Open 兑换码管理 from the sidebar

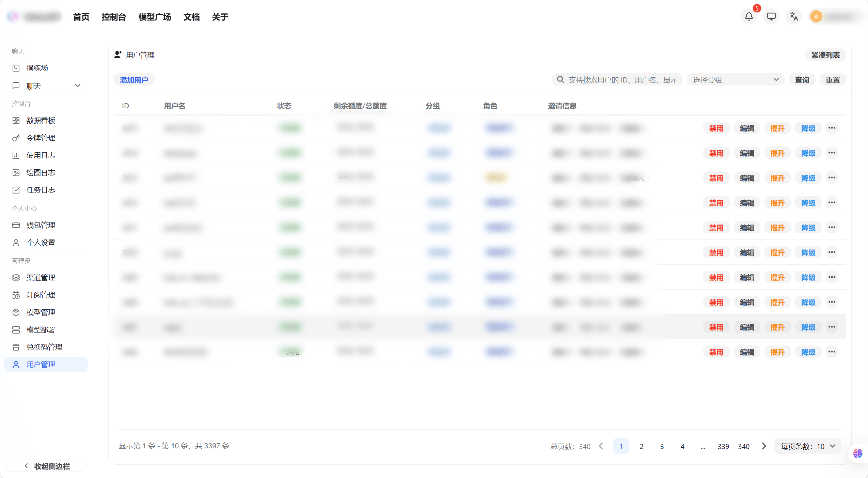tap(44, 347)
